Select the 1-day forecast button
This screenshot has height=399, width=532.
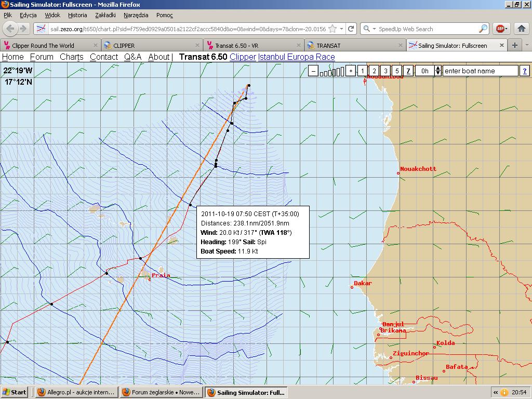coord(363,71)
